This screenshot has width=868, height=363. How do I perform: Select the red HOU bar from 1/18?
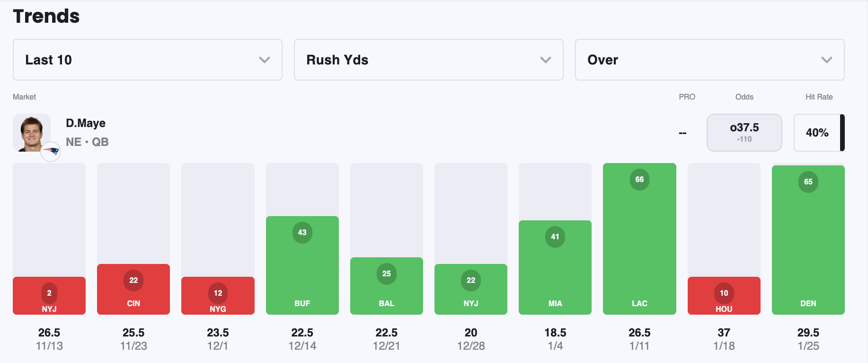click(x=724, y=296)
